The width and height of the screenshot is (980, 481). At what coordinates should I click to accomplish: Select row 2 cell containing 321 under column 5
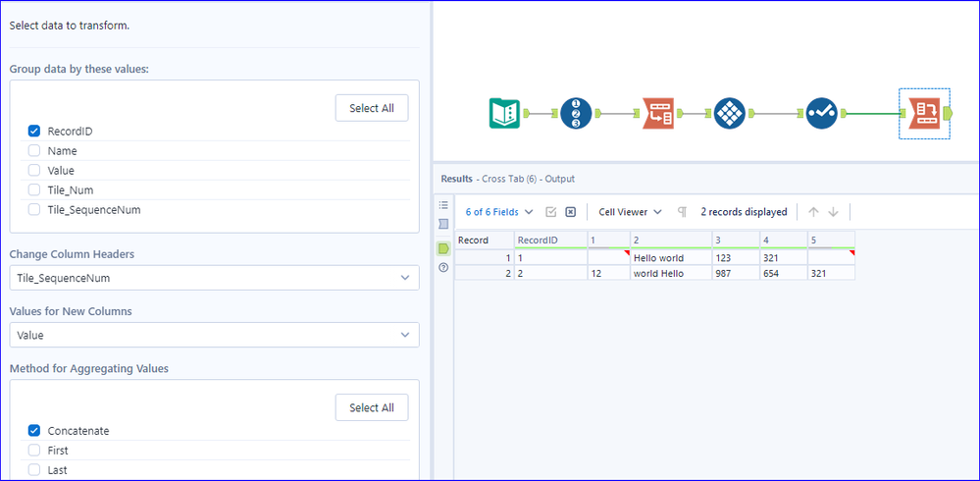pos(831,273)
